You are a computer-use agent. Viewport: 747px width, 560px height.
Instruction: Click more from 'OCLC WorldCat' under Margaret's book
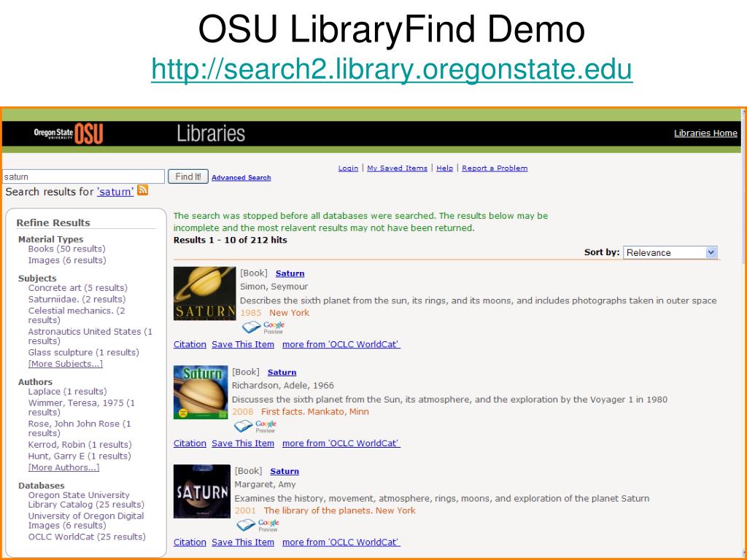coord(341,542)
